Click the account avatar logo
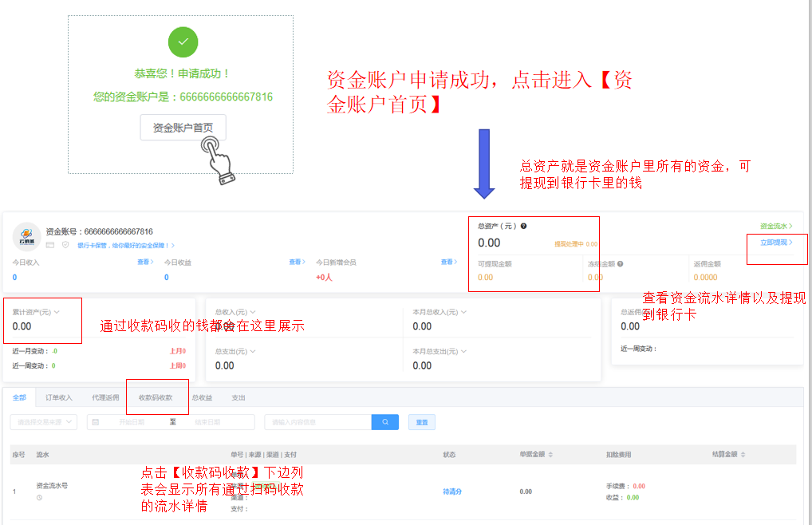This screenshot has width=812, height=525. point(26,237)
